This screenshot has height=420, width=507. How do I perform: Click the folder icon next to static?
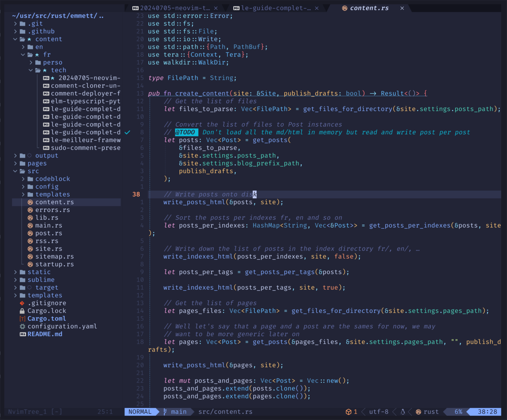tap(23, 272)
